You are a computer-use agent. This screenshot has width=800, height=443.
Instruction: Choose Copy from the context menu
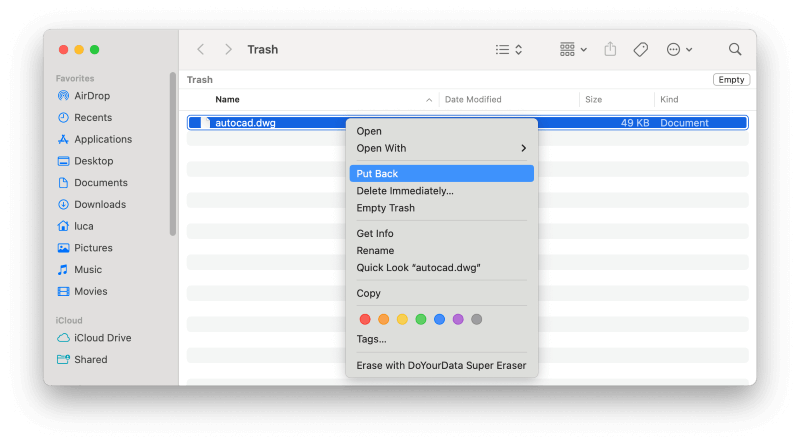point(442,293)
